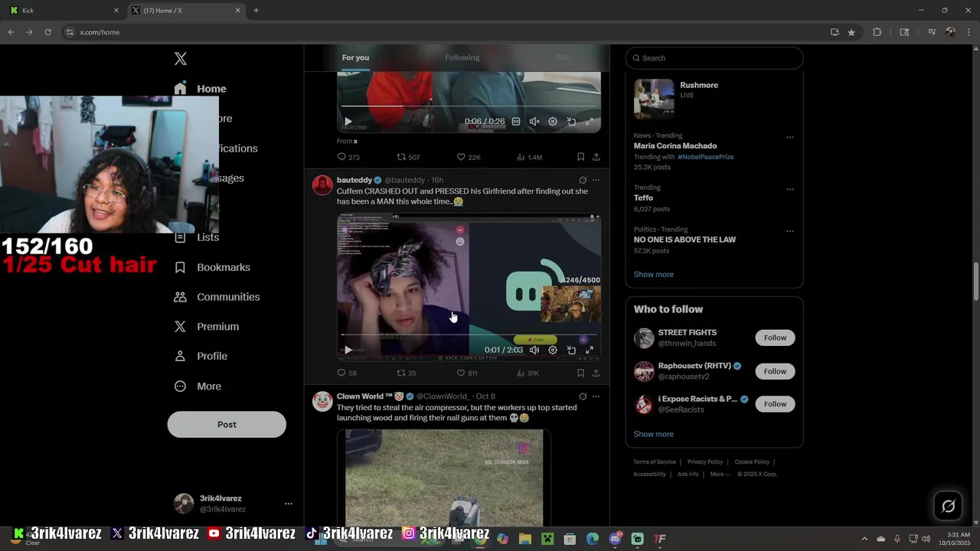Open the Rushmore LIVE broadcast

(x=714, y=99)
